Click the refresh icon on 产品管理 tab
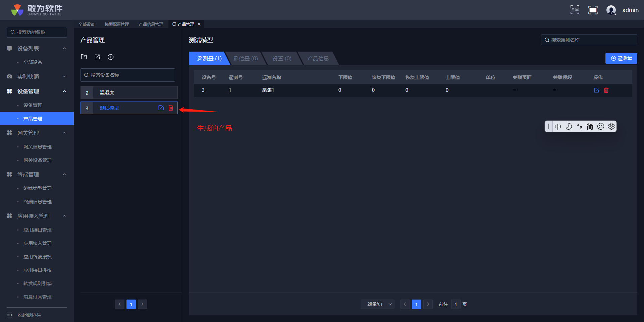 [x=174, y=24]
